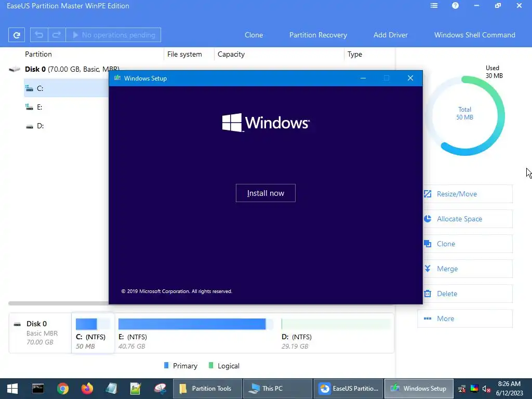Click the Delete trash icon
532x399 pixels.
point(428,294)
